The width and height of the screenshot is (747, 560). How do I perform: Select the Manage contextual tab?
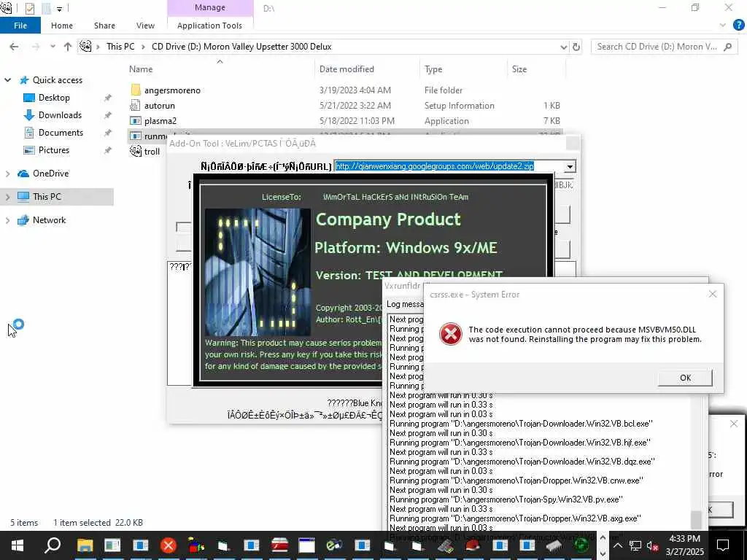click(x=210, y=7)
